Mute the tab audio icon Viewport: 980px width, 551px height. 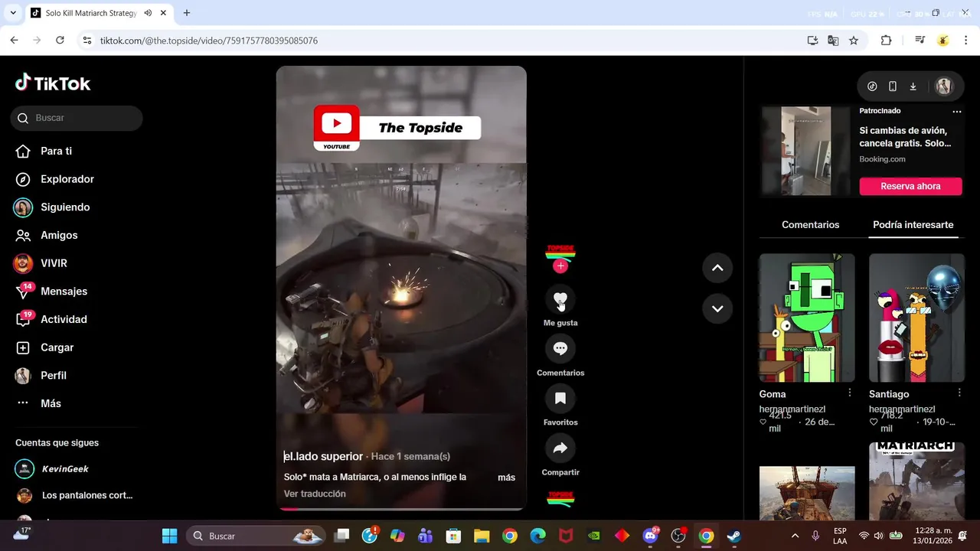148,13
